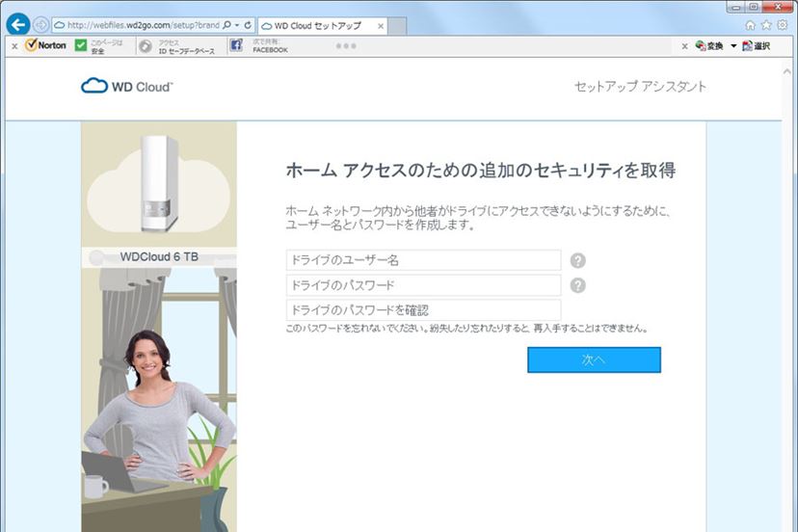Close the Norton toolbar with its X

coord(14,46)
